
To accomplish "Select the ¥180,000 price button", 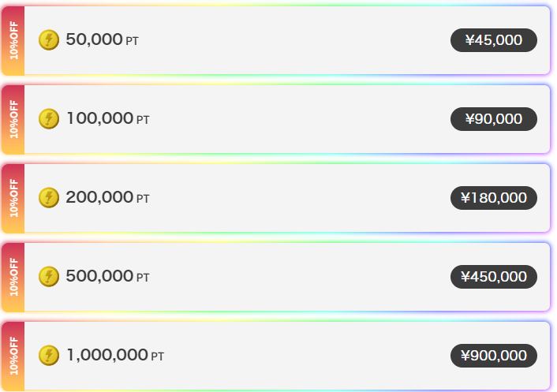I will click(494, 198).
